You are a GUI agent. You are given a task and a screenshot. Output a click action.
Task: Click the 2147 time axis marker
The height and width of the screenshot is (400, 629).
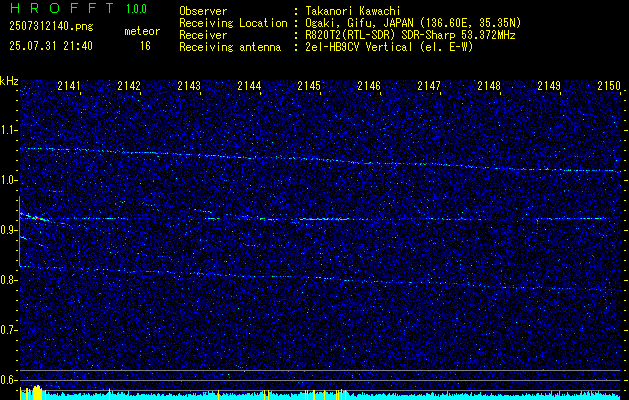click(x=429, y=86)
